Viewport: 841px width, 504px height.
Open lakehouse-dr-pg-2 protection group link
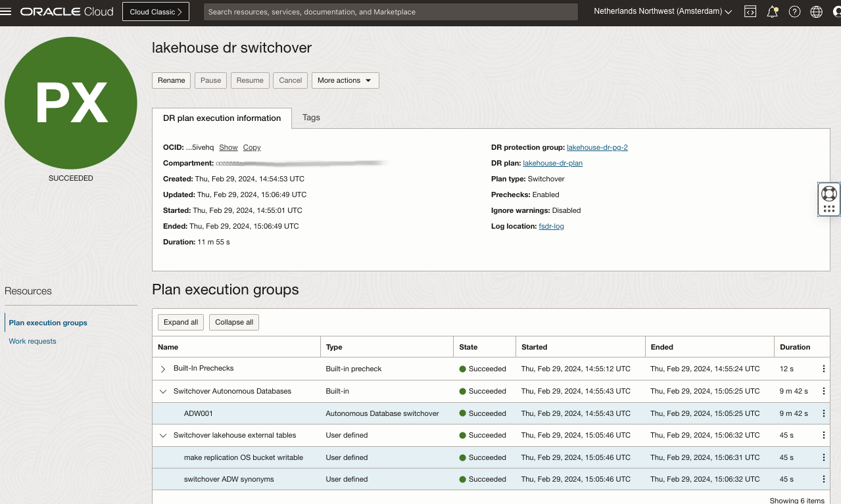597,147
